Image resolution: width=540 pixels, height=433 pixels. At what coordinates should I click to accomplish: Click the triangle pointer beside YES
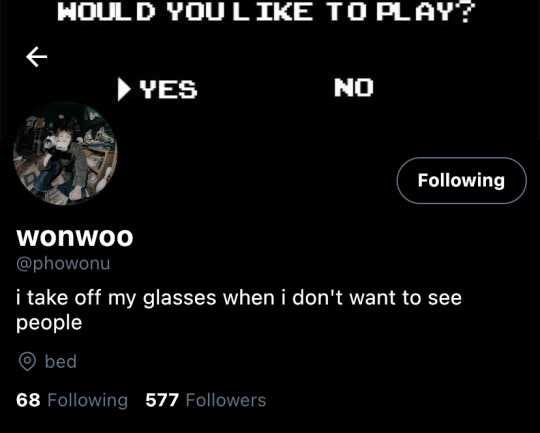pos(124,89)
